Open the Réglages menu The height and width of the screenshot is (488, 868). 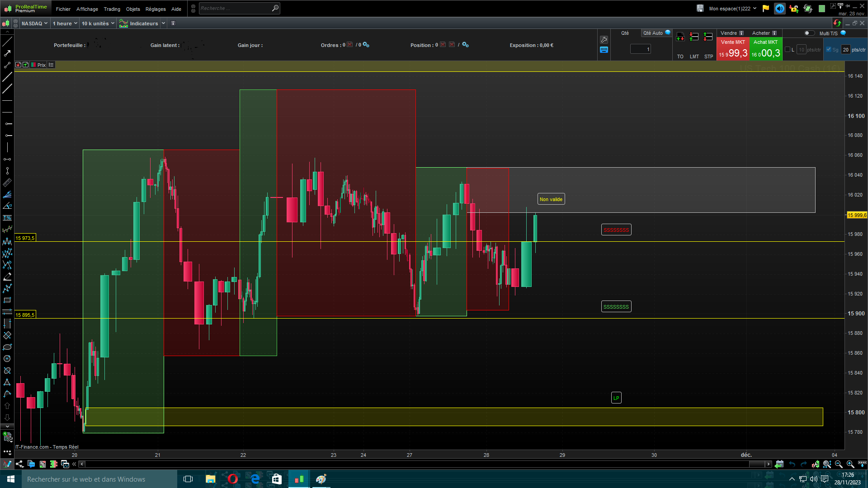click(156, 9)
